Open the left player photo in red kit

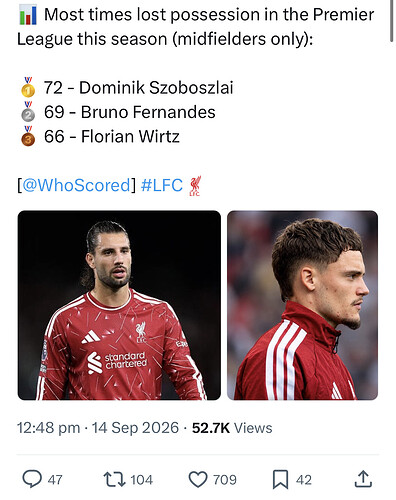pos(119,305)
